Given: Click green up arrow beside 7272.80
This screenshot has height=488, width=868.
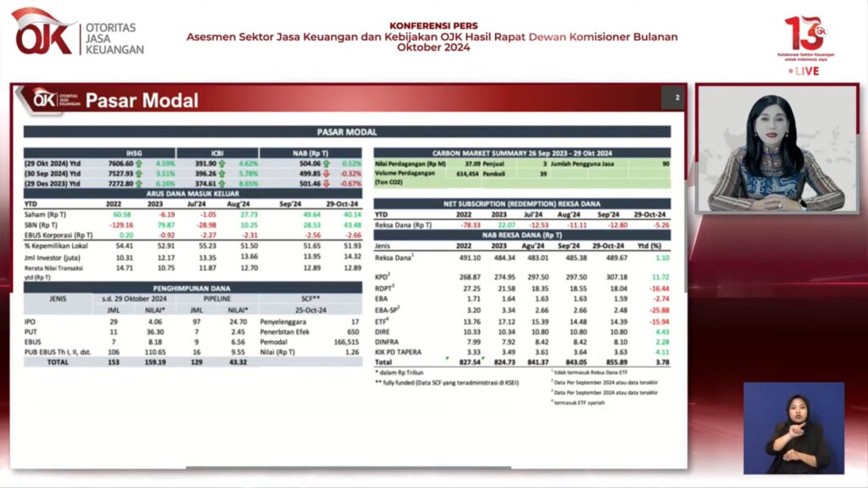Looking at the screenshot, I should tap(139, 184).
